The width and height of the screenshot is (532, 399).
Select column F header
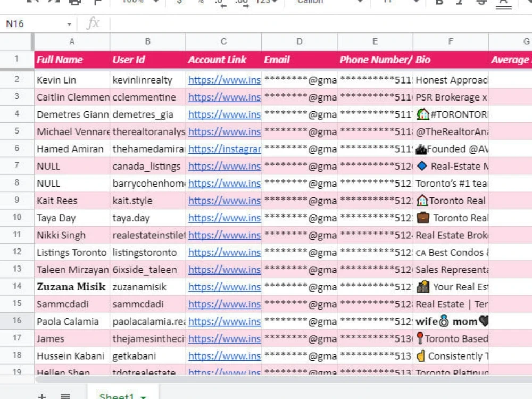(x=451, y=41)
